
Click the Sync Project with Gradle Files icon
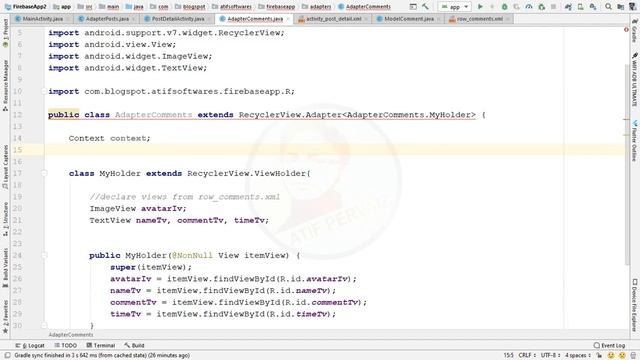coord(568,7)
